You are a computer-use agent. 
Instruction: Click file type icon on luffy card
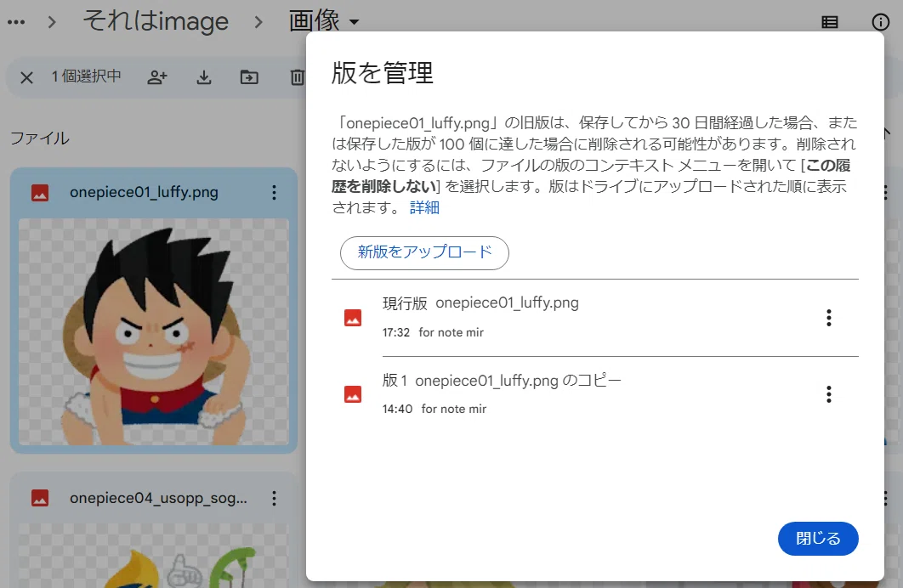40,193
